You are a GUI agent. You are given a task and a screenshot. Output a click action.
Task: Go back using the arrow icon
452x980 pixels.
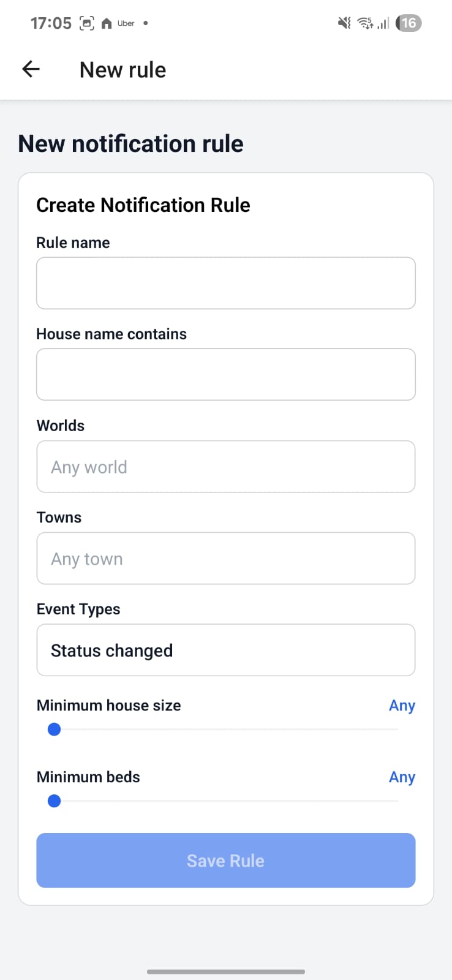[x=31, y=69]
